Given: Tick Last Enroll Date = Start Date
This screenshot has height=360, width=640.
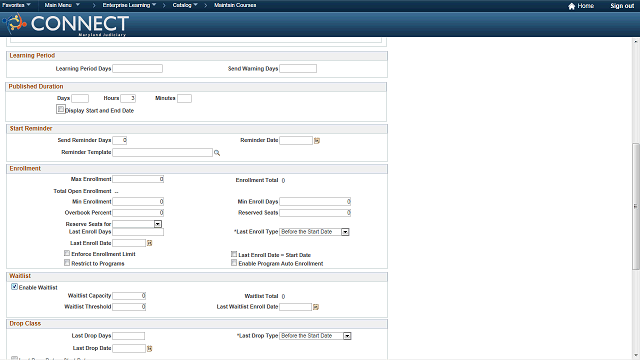Looking at the screenshot, I should pos(234,254).
